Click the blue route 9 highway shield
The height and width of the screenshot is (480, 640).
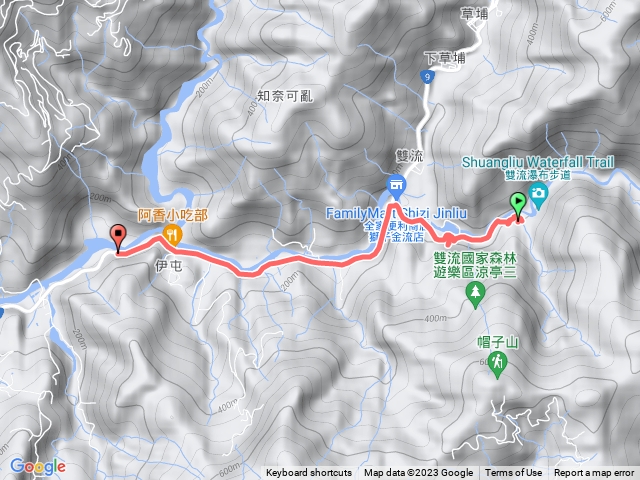click(x=427, y=77)
